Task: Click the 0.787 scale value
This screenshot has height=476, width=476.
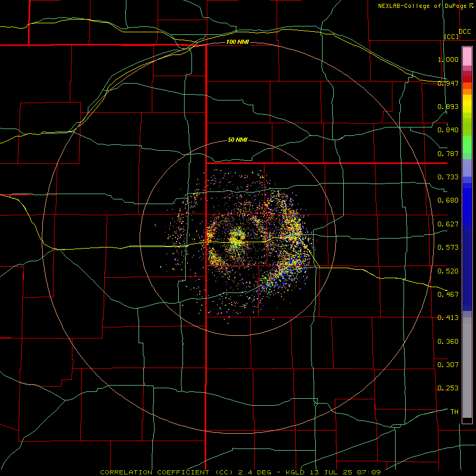Action: click(x=448, y=153)
